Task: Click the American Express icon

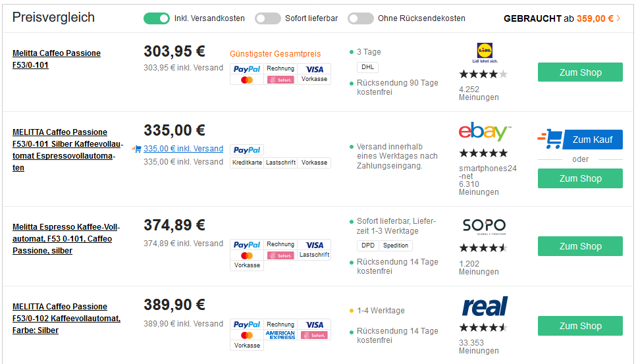Action: (280, 335)
